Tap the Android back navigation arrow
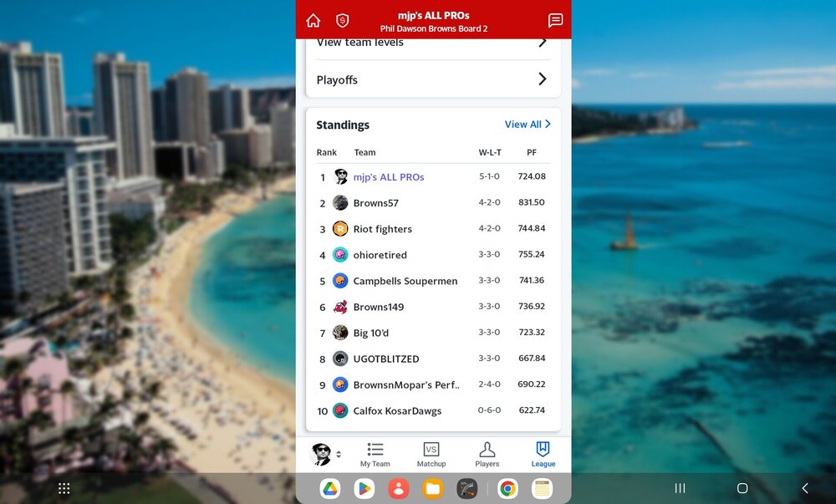Image resolution: width=836 pixels, height=504 pixels. pos(805,489)
